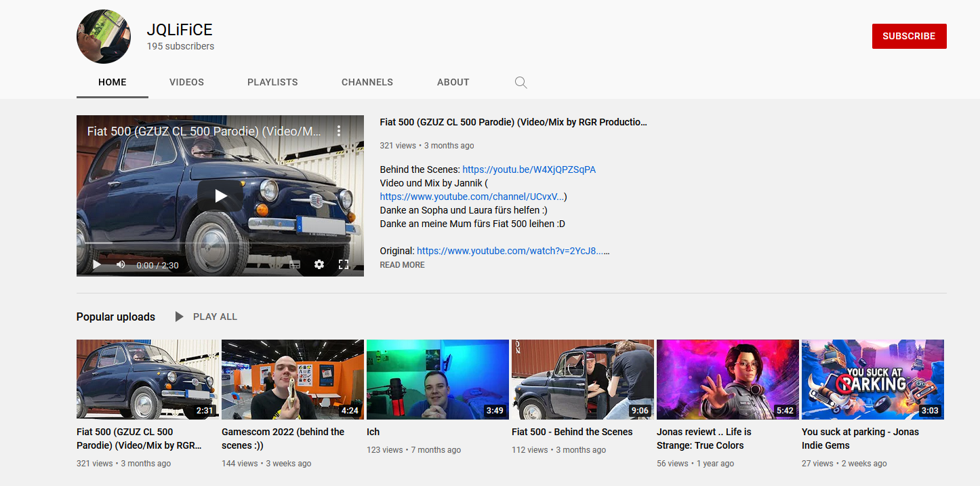Open the JQLiFiCE channel avatar
Viewport: 980px width, 486px height.
[104, 37]
